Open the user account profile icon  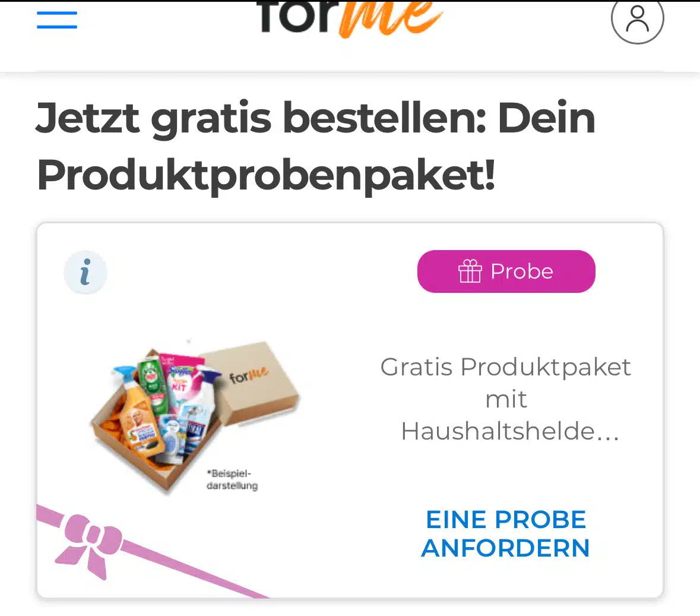[637, 19]
